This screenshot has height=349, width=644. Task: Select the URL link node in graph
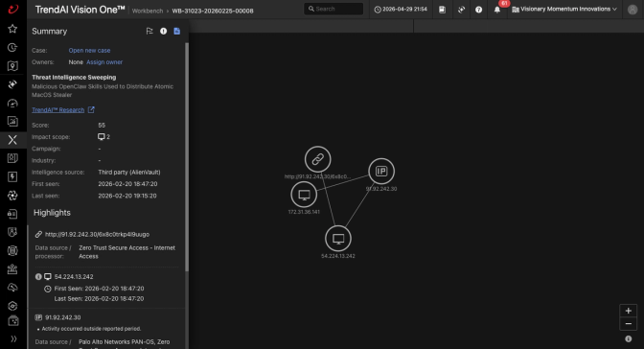[x=317, y=159]
